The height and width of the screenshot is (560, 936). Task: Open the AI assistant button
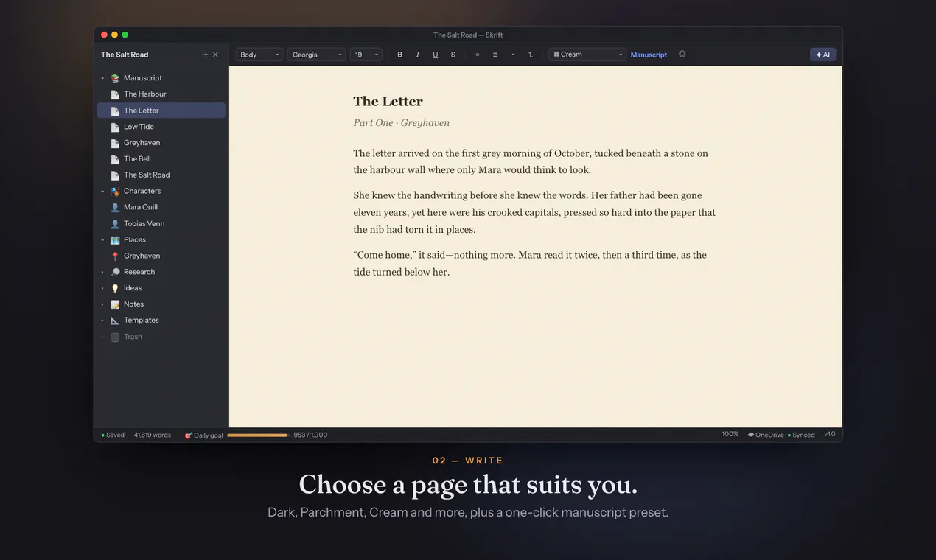click(823, 55)
